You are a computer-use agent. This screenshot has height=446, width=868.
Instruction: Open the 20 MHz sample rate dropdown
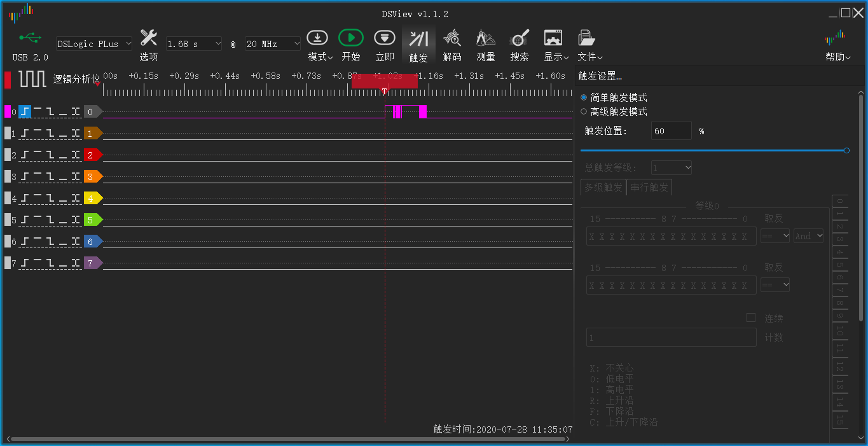coord(272,43)
